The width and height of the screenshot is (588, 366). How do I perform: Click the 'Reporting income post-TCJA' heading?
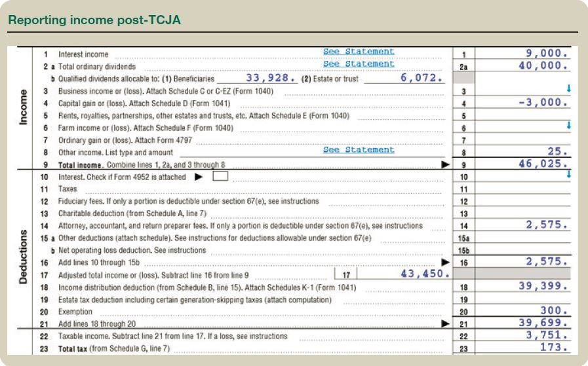coord(94,20)
